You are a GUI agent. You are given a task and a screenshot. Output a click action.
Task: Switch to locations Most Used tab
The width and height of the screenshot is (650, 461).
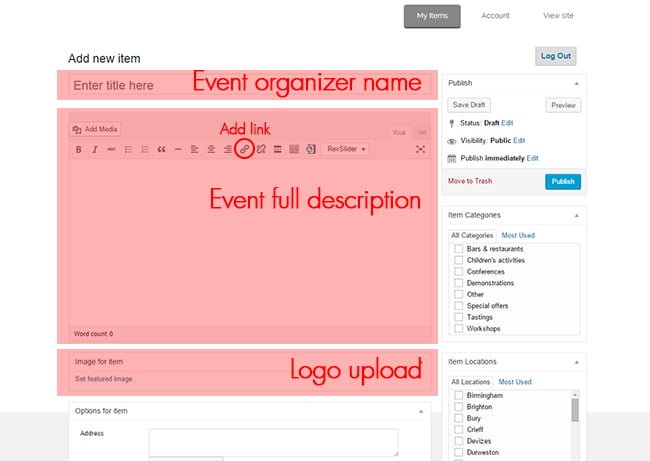pos(515,382)
